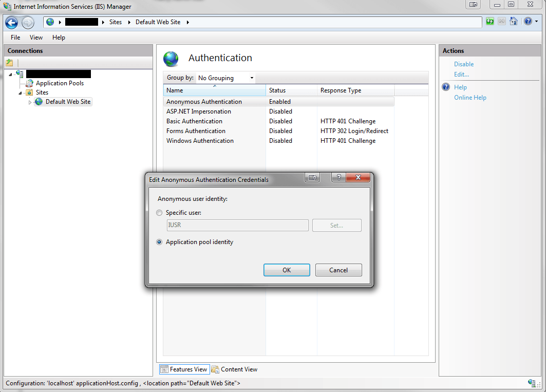Click the server node icon in tree

pyautogui.click(x=20, y=74)
